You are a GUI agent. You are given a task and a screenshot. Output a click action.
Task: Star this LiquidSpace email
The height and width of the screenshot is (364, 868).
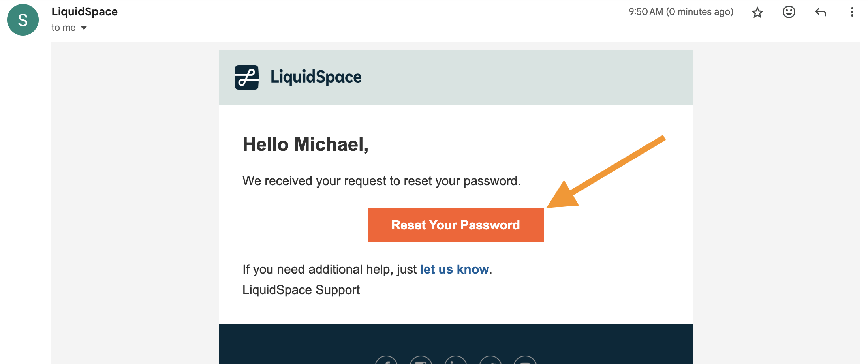coord(757,13)
